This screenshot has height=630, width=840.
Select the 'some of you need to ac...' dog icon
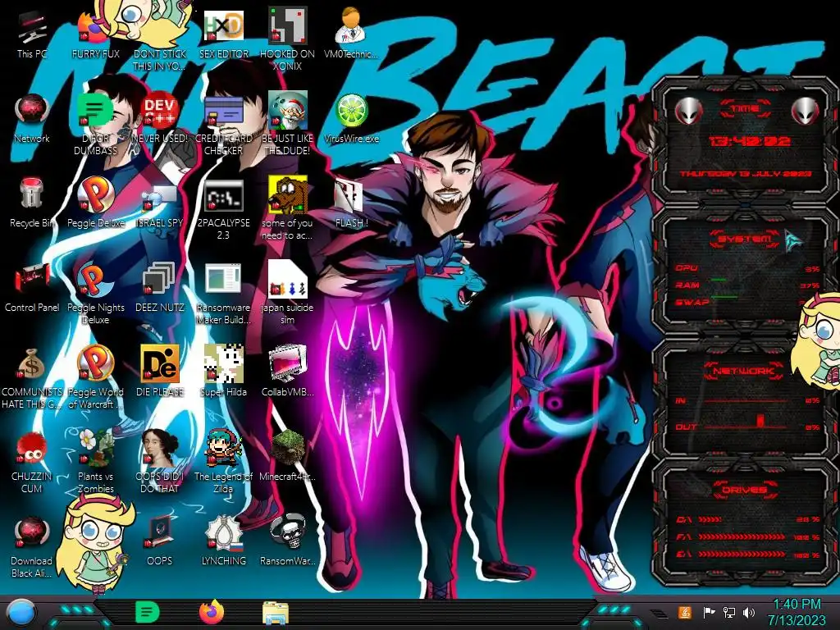(288, 208)
